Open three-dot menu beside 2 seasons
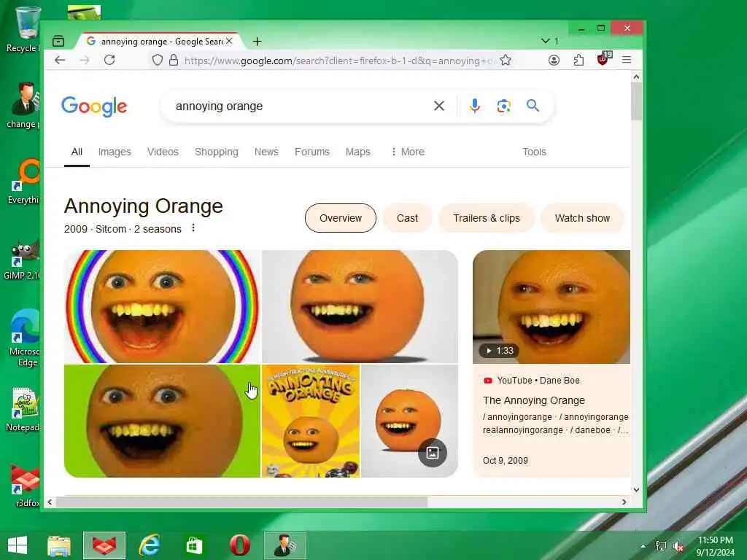Viewport: 747px width, 560px height. pyautogui.click(x=193, y=228)
